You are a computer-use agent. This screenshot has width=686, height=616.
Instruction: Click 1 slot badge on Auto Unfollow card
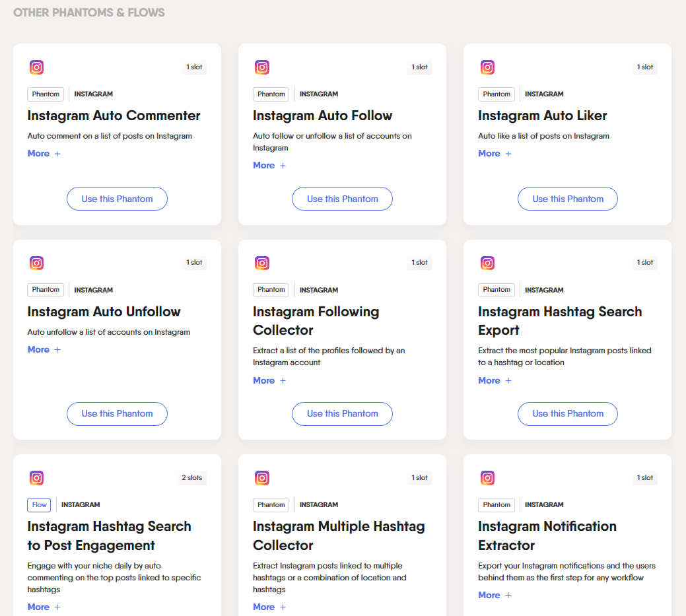point(194,263)
